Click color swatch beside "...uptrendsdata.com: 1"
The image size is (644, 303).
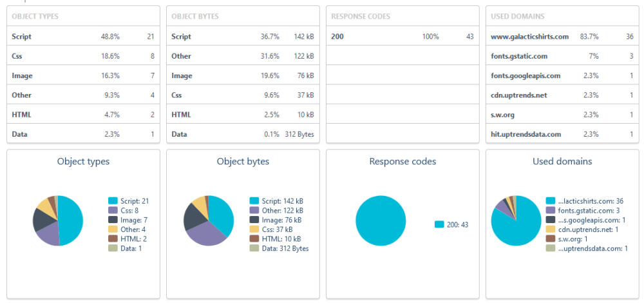point(551,248)
